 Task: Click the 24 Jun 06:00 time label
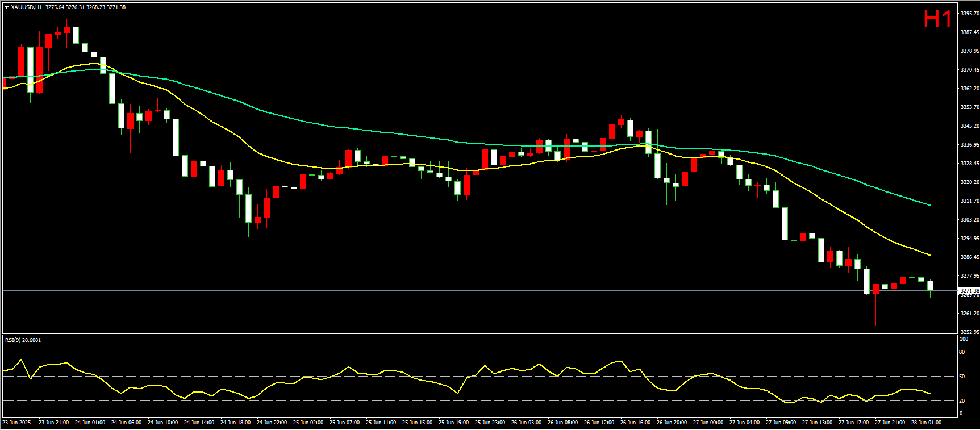click(x=127, y=422)
